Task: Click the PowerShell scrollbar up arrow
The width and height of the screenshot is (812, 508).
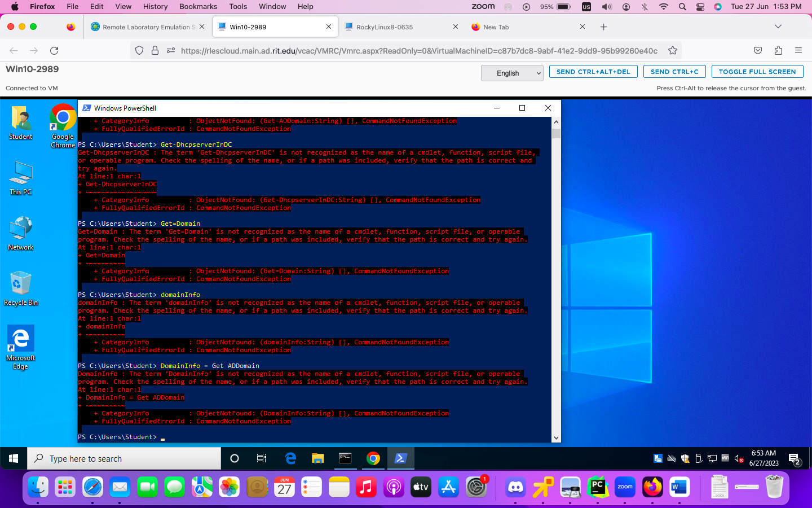Action: 556,121
